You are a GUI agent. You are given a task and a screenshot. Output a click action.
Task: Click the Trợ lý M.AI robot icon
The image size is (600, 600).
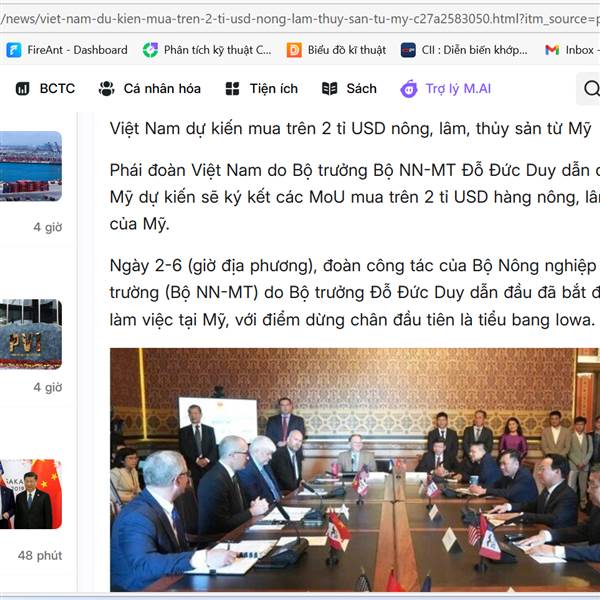coord(409,88)
